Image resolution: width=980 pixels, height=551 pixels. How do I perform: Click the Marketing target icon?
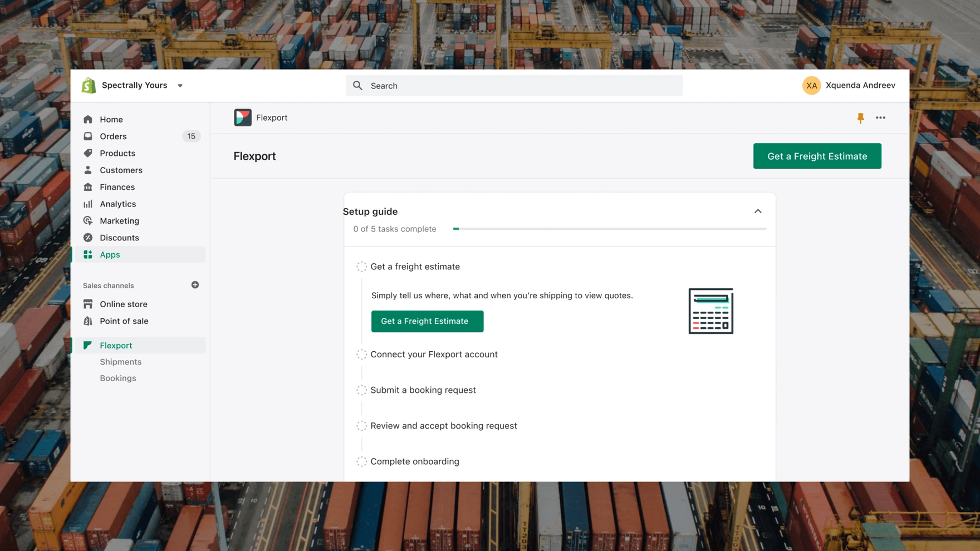point(88,221)
